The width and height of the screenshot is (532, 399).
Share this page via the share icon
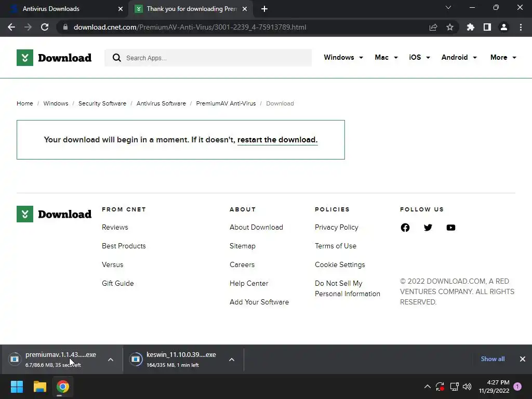pyautogui.click(x=433, y=27)
